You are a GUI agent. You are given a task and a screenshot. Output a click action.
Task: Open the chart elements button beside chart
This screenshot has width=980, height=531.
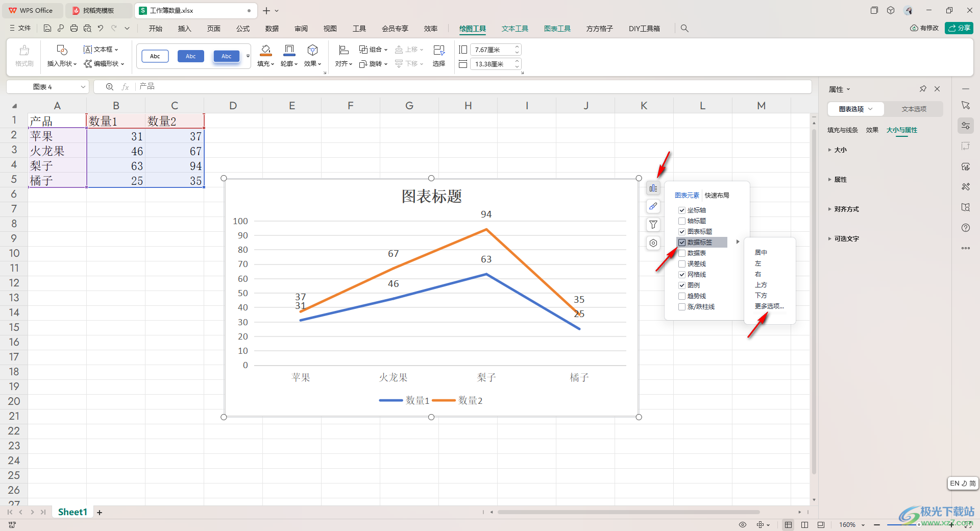tap(653, 188)
